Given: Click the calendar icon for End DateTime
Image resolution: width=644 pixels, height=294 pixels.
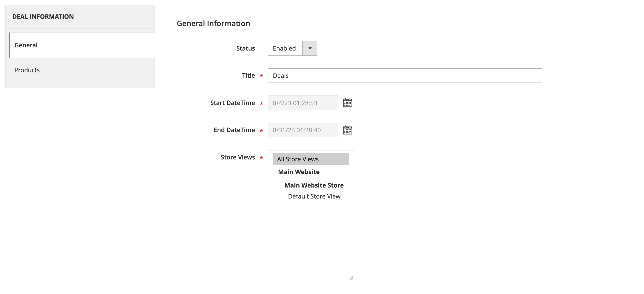Looking at the screenshot, I should click(348, 130).
